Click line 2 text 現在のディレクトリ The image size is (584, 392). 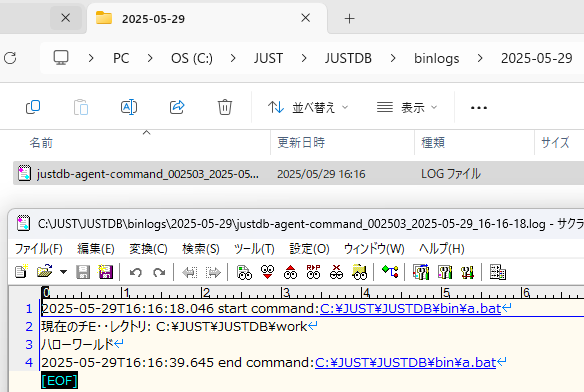point(96,326)
